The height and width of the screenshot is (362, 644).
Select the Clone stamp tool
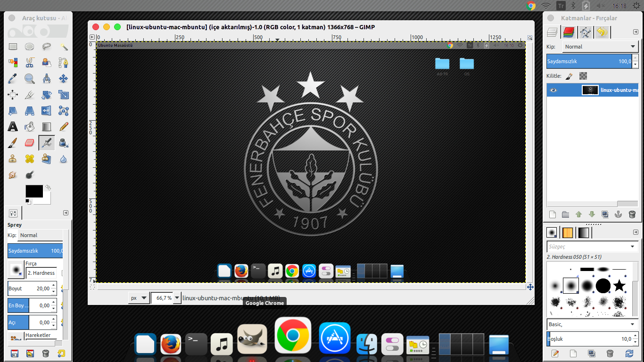click(x=13, y=158)
